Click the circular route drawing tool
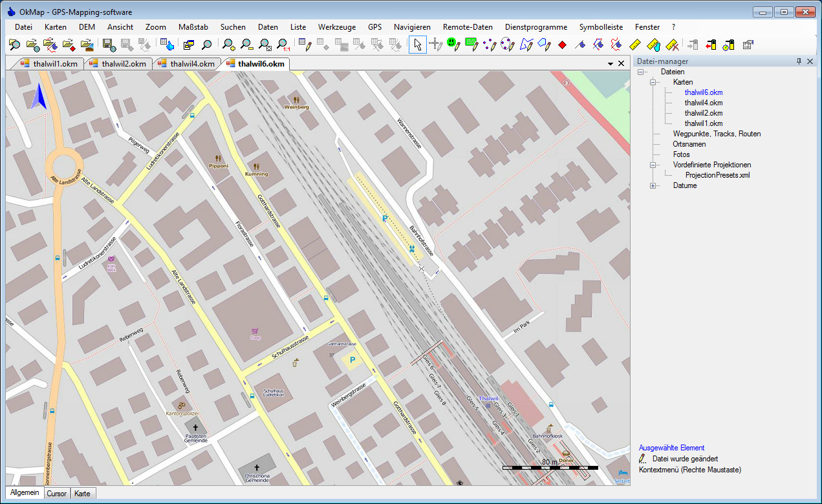Viewport: 822px width, 504px height. (508, 45)
